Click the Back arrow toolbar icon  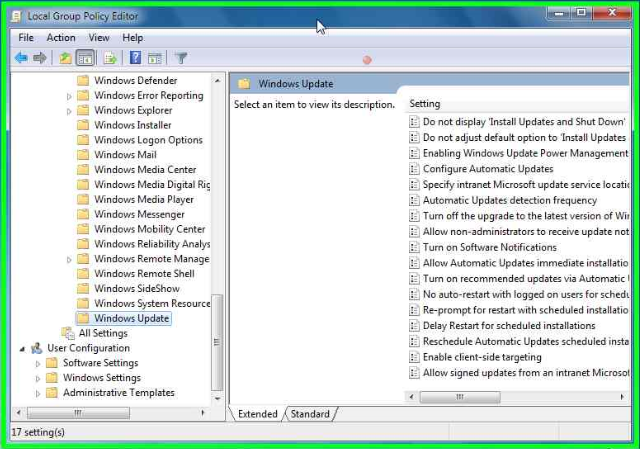coord(21,58)
